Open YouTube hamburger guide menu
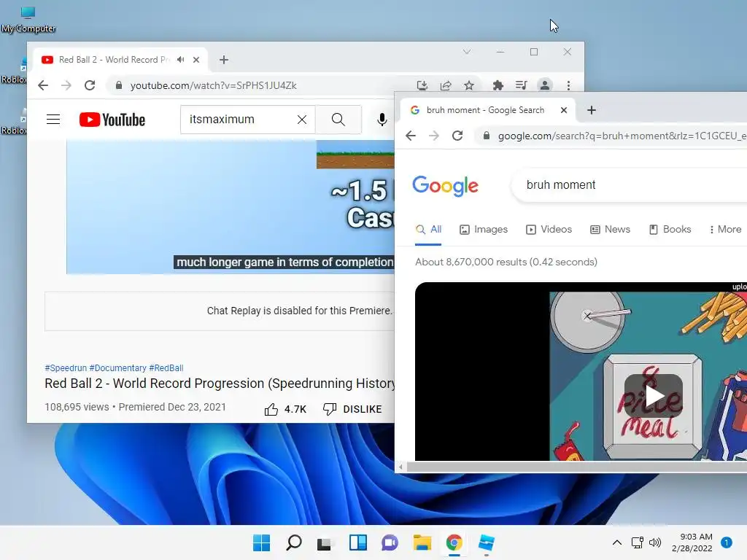 [x=53, y=119]
